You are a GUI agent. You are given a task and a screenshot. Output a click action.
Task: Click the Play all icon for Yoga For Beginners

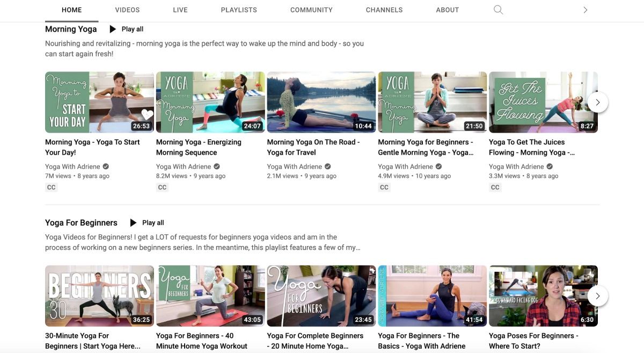132,222
